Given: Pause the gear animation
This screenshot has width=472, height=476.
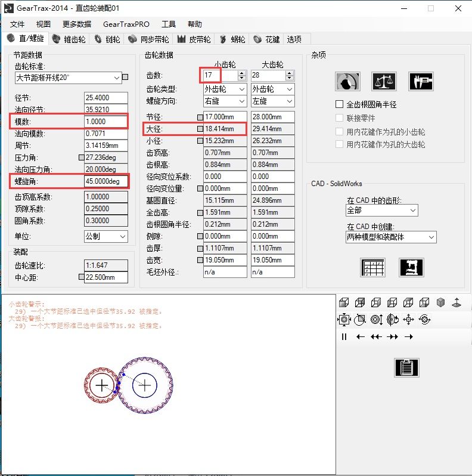Looking at the screenshot, I should (x=344, y=336).
